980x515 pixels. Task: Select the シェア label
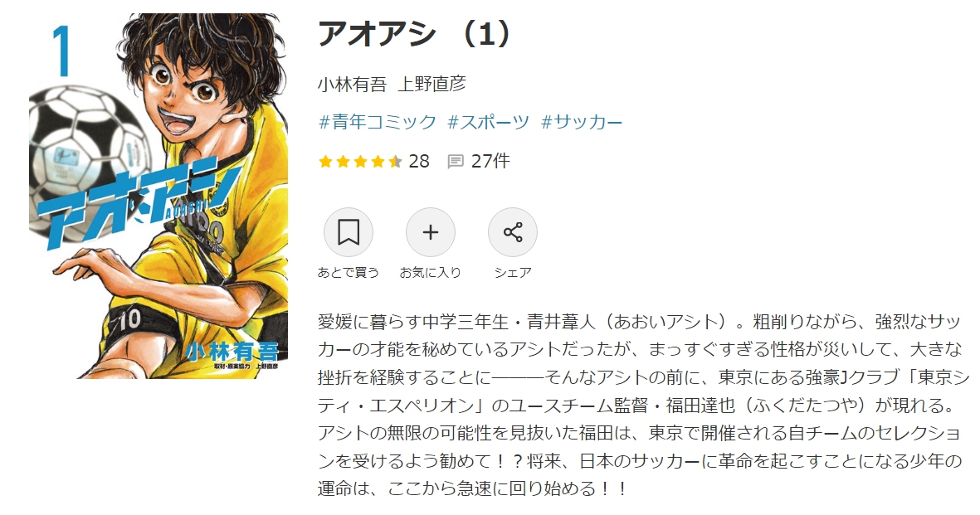(x=513, y=273)
